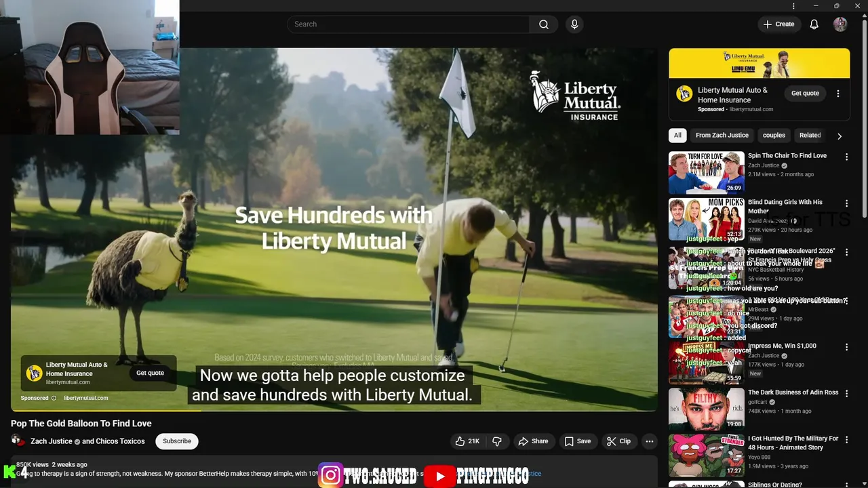This screenshot has width=868, height=488.
Task: Click Get quote in sidebar ad
Action: pos(805,94)
